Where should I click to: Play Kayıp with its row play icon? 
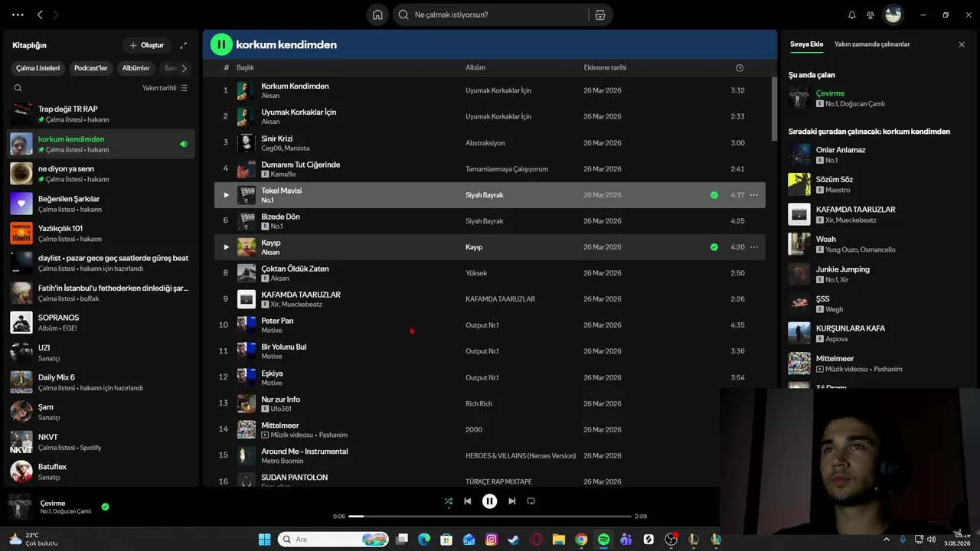(x=226, y=247)
